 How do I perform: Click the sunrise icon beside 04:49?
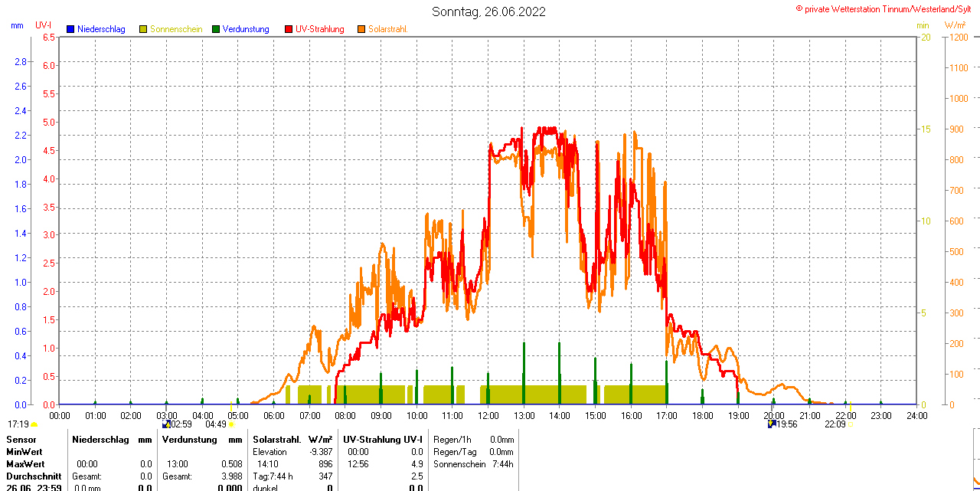(231, 424)
